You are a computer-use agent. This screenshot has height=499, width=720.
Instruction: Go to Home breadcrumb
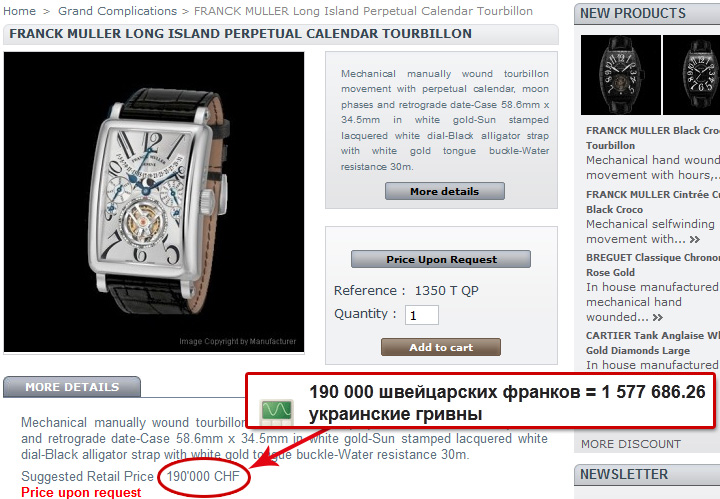pyautogui.click(x=19, y=11)
